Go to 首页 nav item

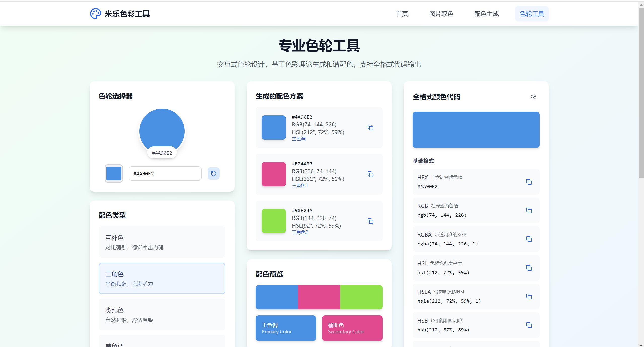coord(402,14)
